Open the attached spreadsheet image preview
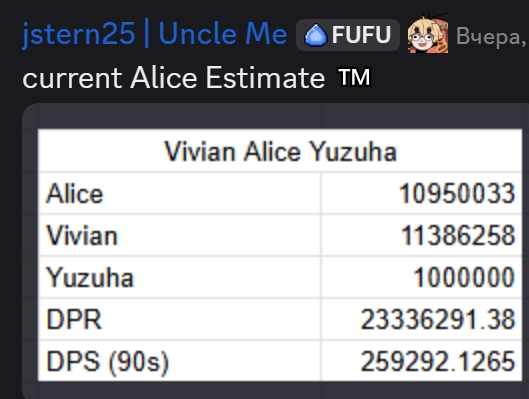Screen dimensions: 529x399 click(x=280, y=255)
